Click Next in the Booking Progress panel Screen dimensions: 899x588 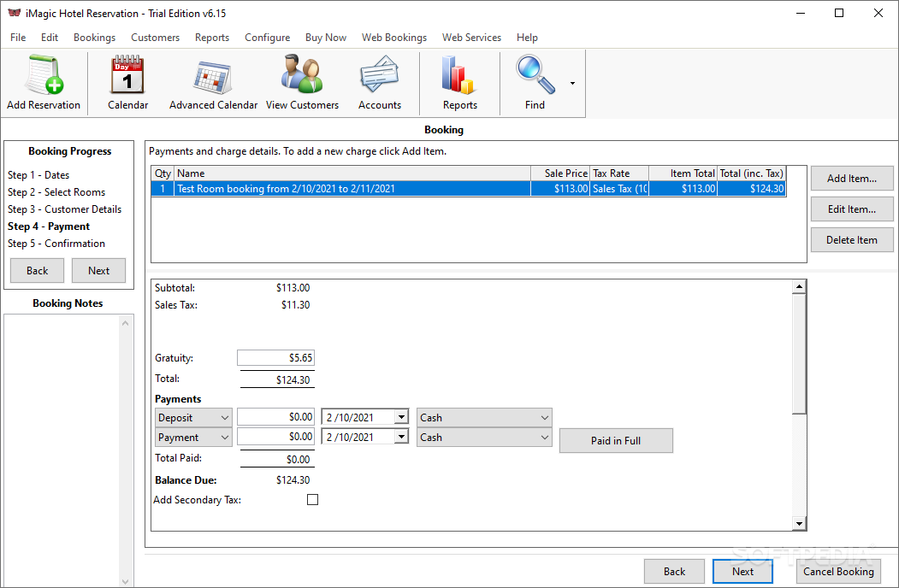click(98, 271)
